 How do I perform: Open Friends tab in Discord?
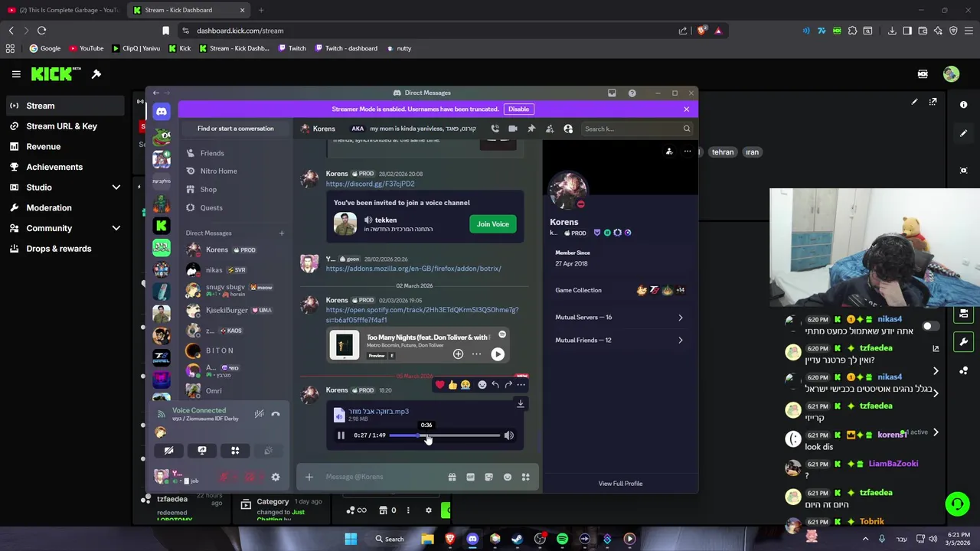pyautogui.click(x=235, y=153)
